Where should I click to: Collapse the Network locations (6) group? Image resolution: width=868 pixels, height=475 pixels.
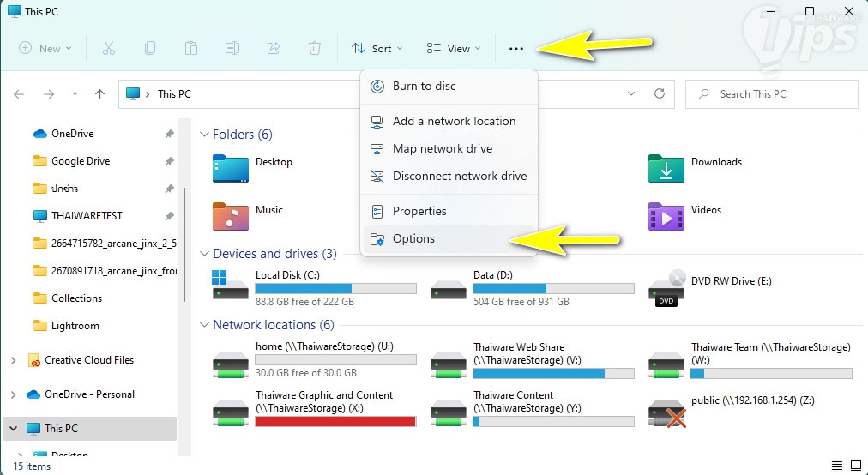[204, 325]
